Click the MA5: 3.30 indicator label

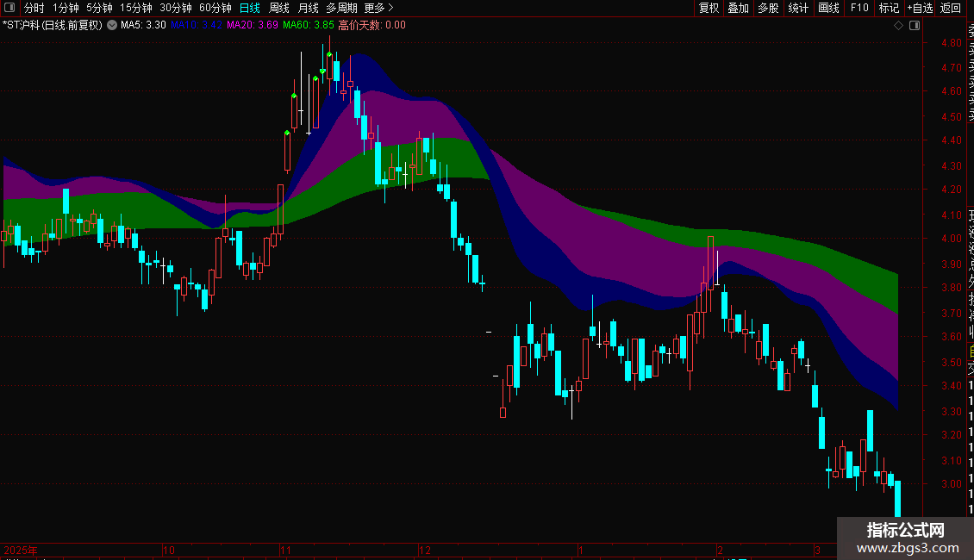(143, 26)
